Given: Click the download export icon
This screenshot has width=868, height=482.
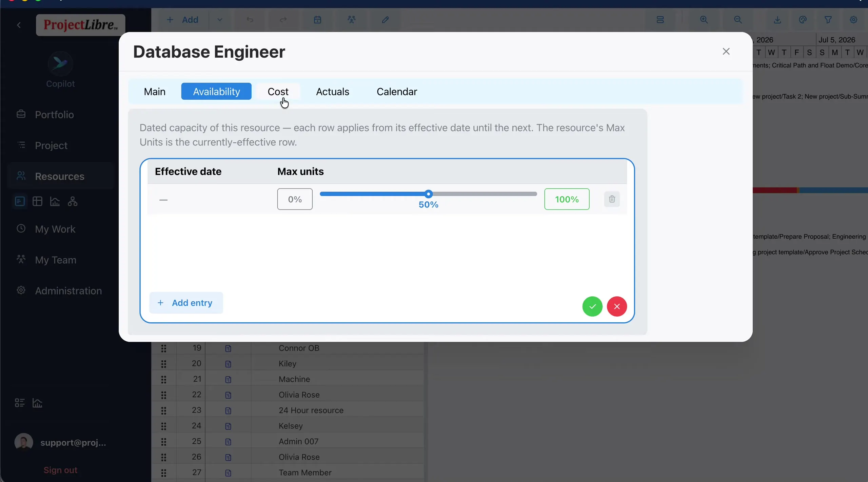Looking at the screenshot, I should [x=777, y=20].
